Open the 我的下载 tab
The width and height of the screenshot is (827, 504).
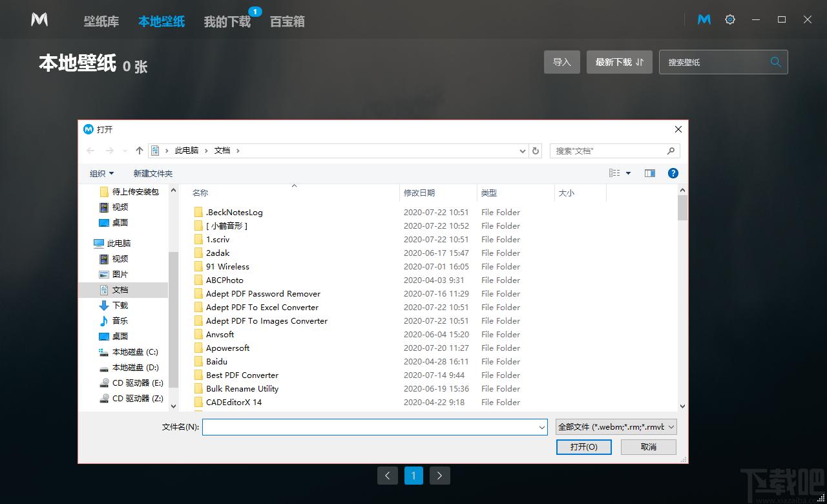pos(227,21)
